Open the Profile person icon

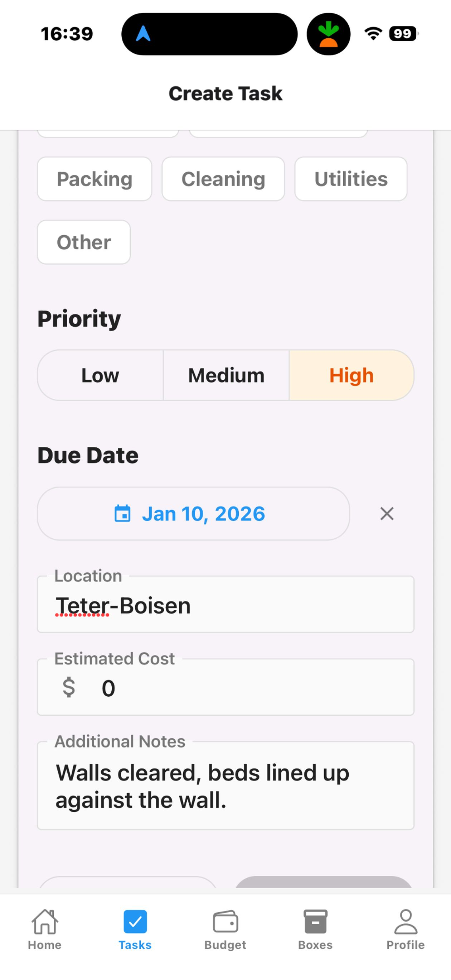point(406,921)
